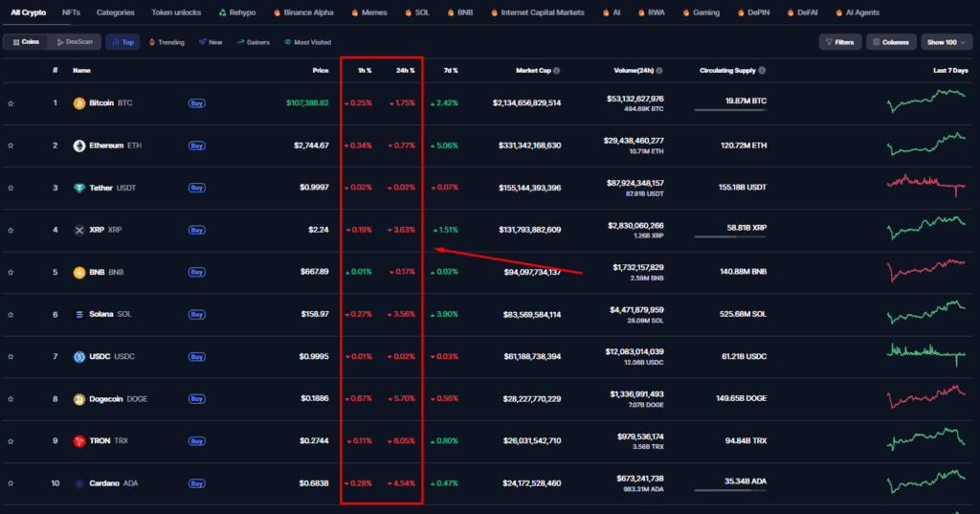980x514 pixels.
Task: Click the Cardano coin logo
Action: tap(79, 483)
